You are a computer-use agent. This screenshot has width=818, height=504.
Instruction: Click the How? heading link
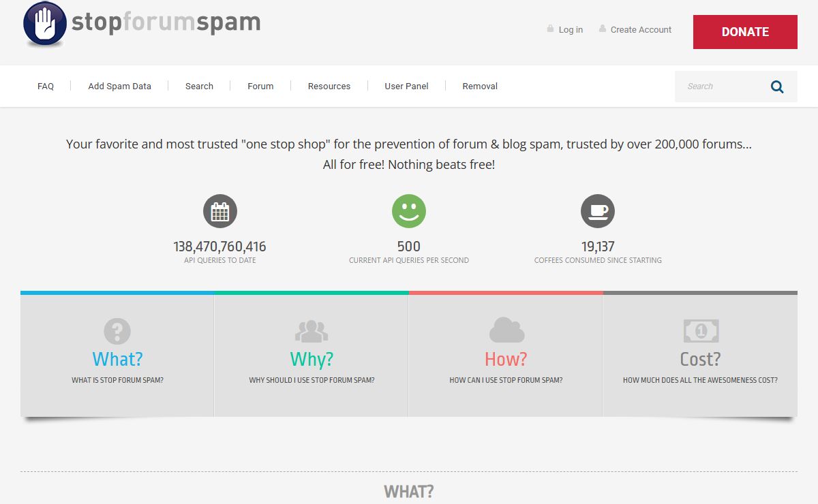pyautogui.click(x=506, y=359)
